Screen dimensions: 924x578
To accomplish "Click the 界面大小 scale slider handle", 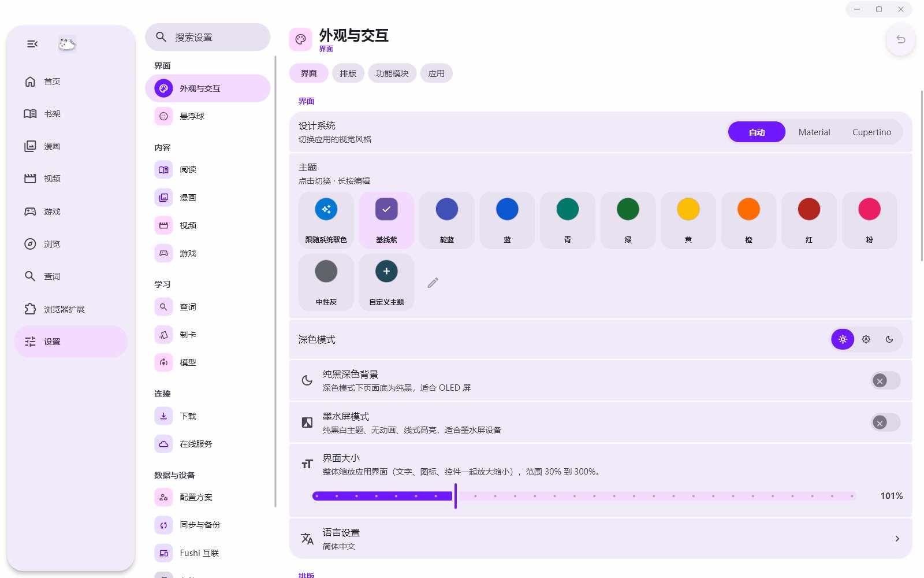I will [x=456, y=496].
